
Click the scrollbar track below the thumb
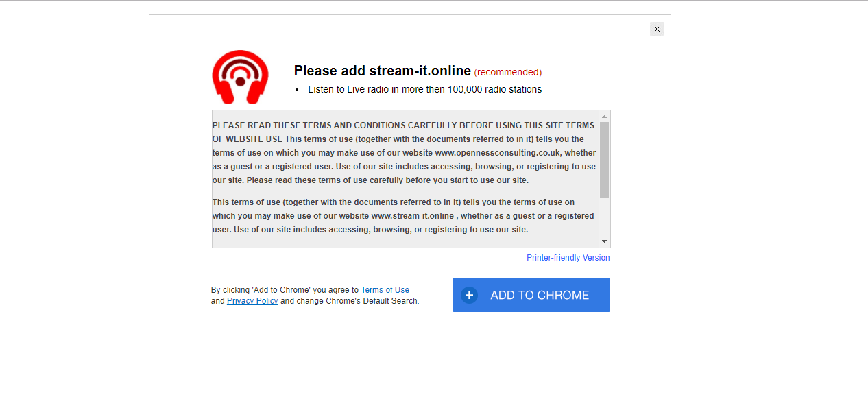coord(604,218)
